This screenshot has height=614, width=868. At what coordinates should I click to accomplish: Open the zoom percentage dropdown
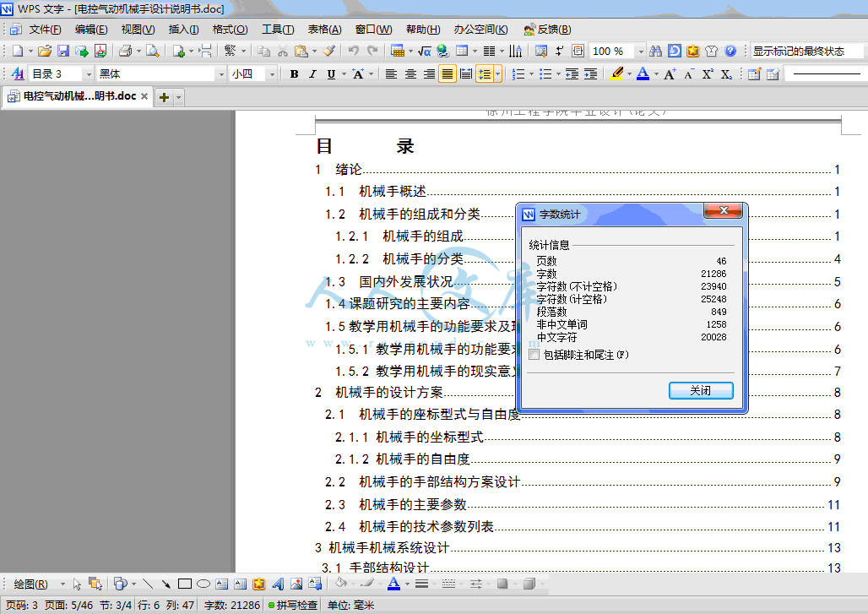point(641,51)
